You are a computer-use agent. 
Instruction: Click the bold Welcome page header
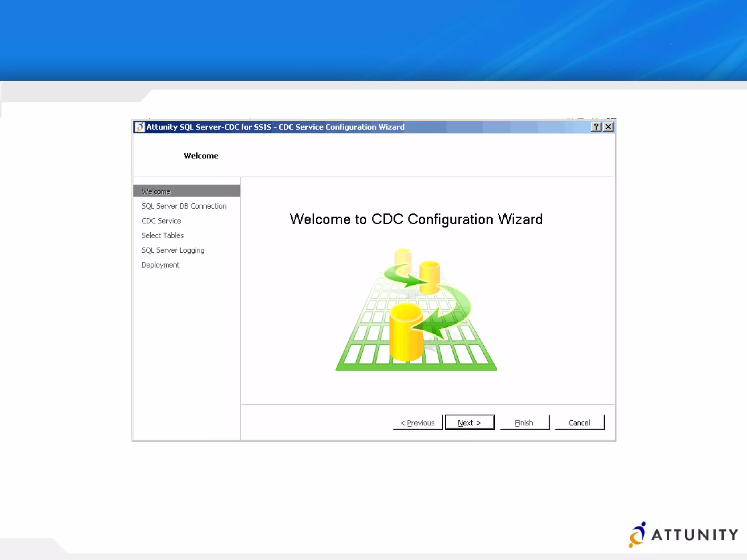tap(201, 156)
